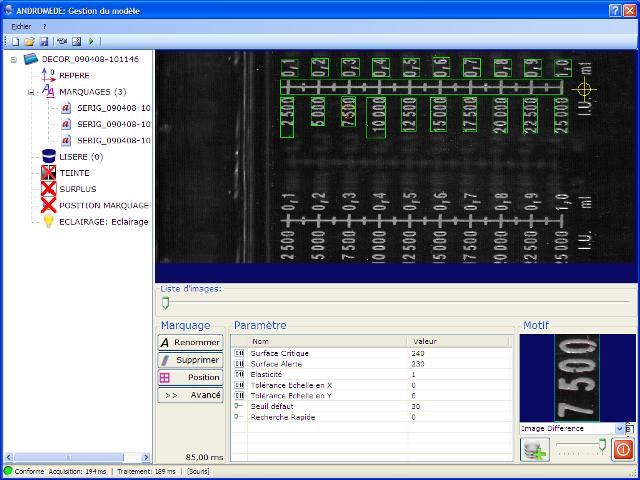Collapse the MARQUAGES (3) tree node
This screenshot has height=480, width=640.
pyautogui.click(x=31, y=91)
